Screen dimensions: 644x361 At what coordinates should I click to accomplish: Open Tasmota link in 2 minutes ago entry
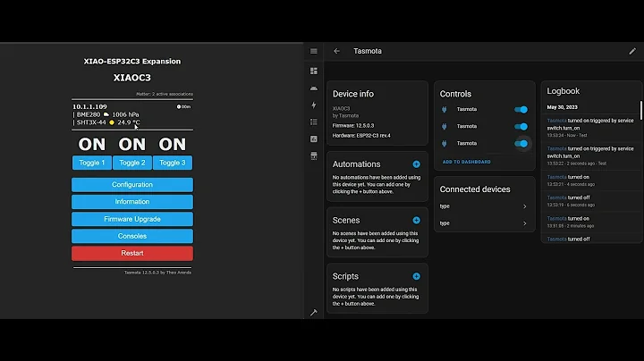(556, 219)
